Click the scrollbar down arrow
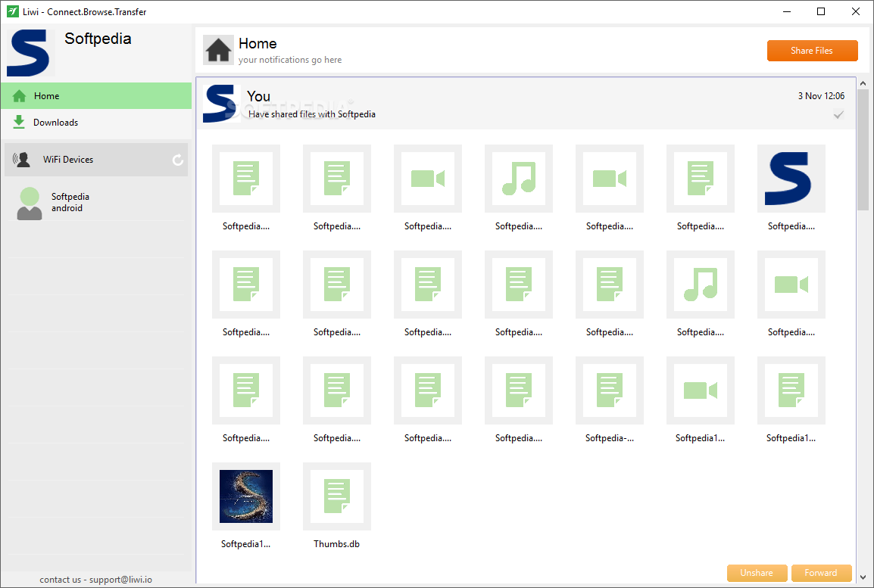Viewport: 874px width, 588px height. (863, 577)
